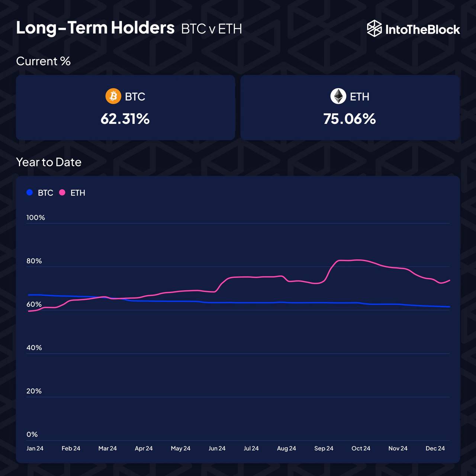Click the 0% y-axis label

[x=32, y=434]
